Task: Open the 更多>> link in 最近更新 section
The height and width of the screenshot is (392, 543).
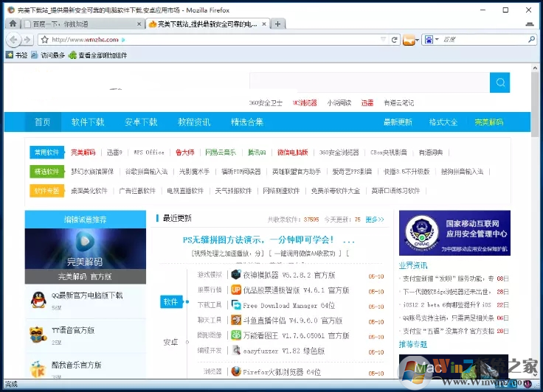Action: 375,219
